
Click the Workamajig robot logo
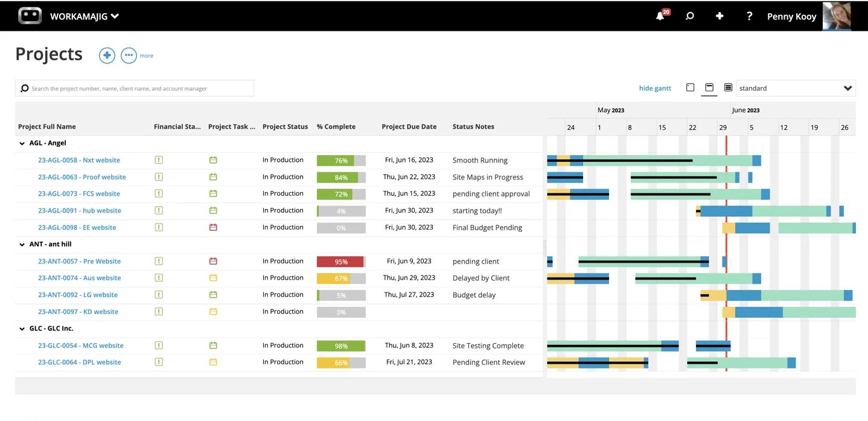[30, 16]
